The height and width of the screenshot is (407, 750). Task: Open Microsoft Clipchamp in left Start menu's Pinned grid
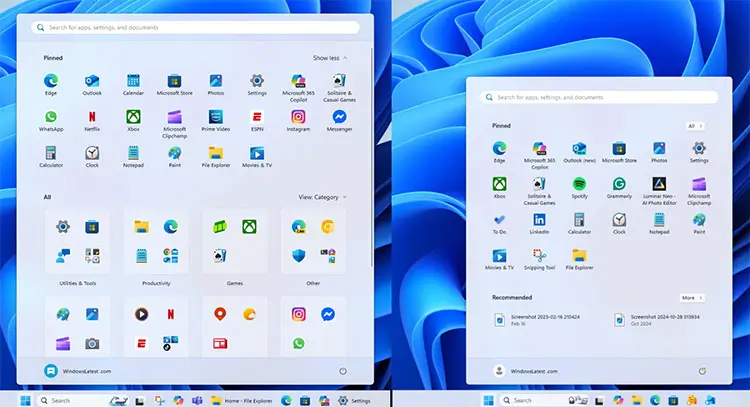[175, 124]
